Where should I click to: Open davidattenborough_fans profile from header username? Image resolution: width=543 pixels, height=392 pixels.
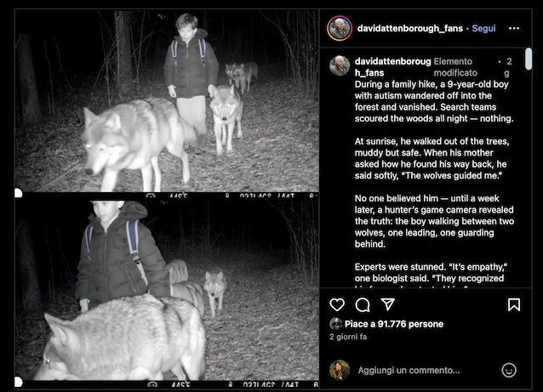410,28
